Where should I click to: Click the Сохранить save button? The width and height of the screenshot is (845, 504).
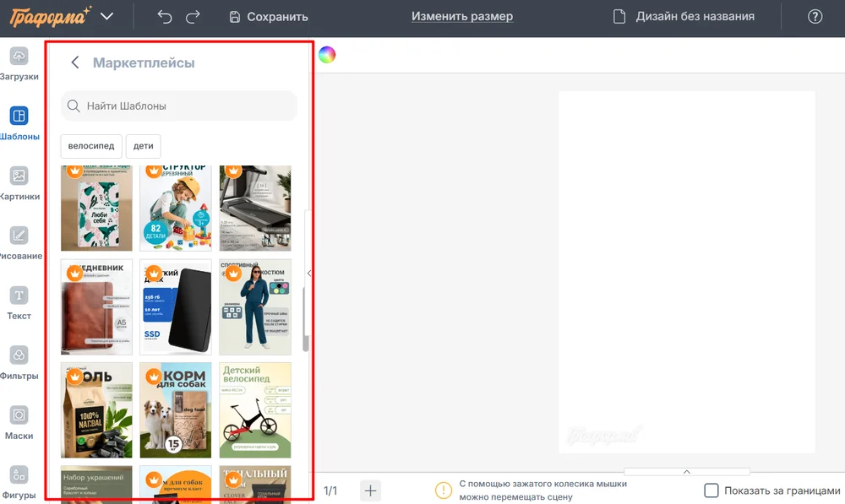pos(268,17)
